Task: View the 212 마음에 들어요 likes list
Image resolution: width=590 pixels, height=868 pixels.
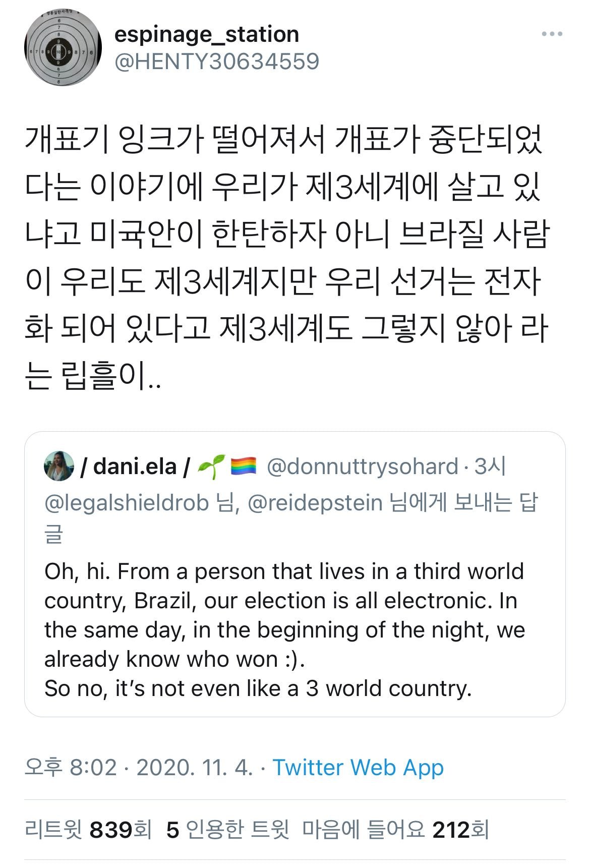Action: pos(395,830)
